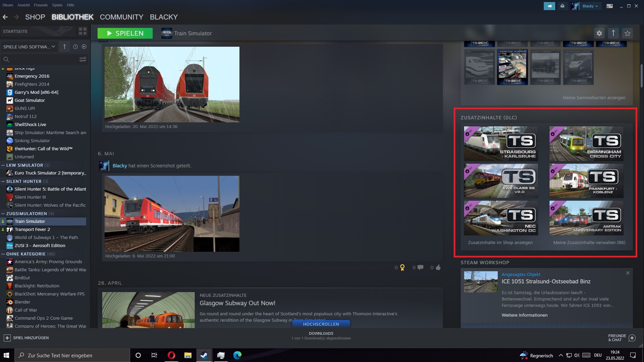Screen dimensions: 644x362
Task: Click the green SPIELEN button
Action: tap(125, 33)
